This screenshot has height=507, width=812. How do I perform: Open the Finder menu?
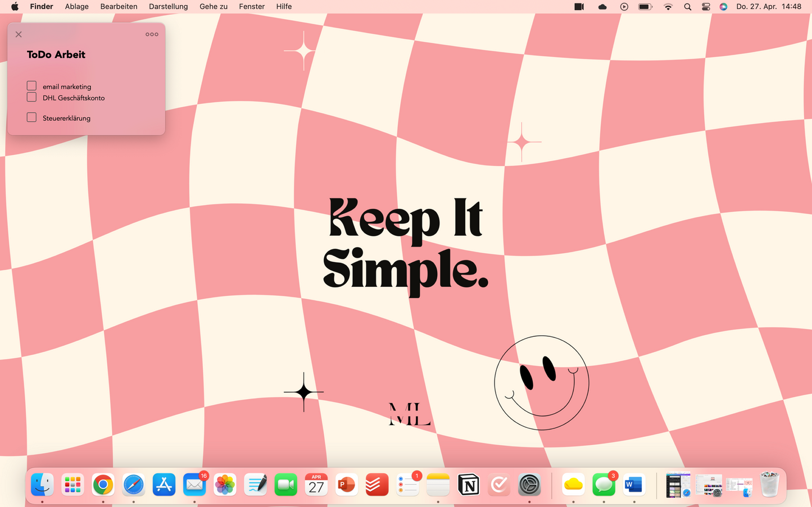(42, 7)
